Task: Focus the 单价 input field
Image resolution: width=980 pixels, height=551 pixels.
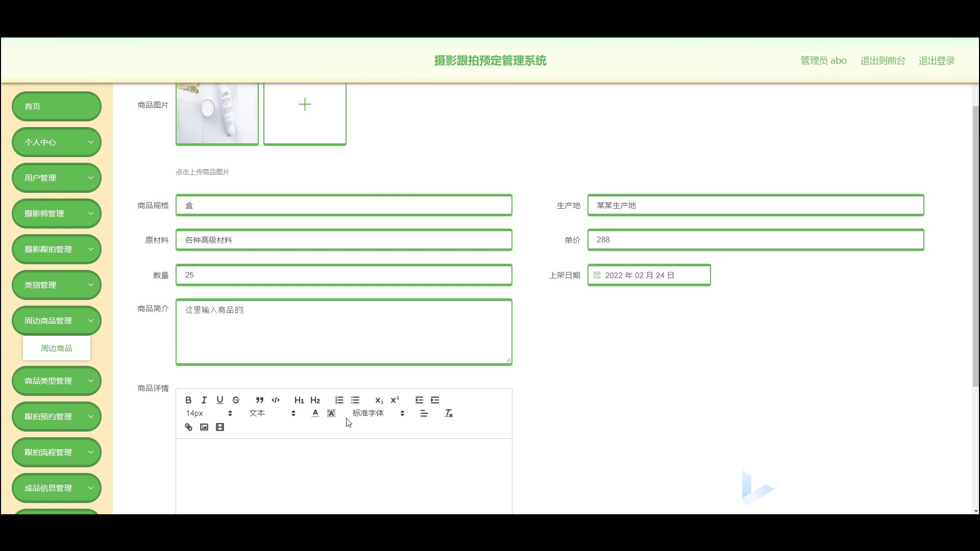Action: click(755, 240)
